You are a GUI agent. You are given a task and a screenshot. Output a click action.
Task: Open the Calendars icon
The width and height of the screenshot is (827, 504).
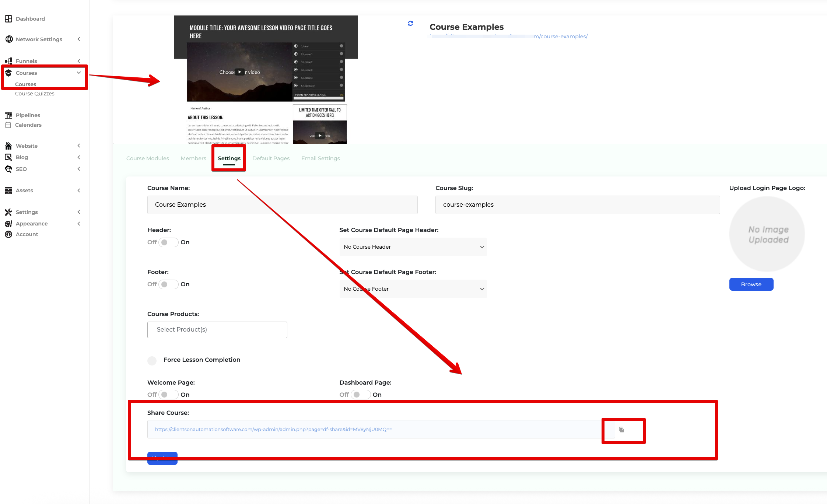pyautogui.click(x=8, y=125)
